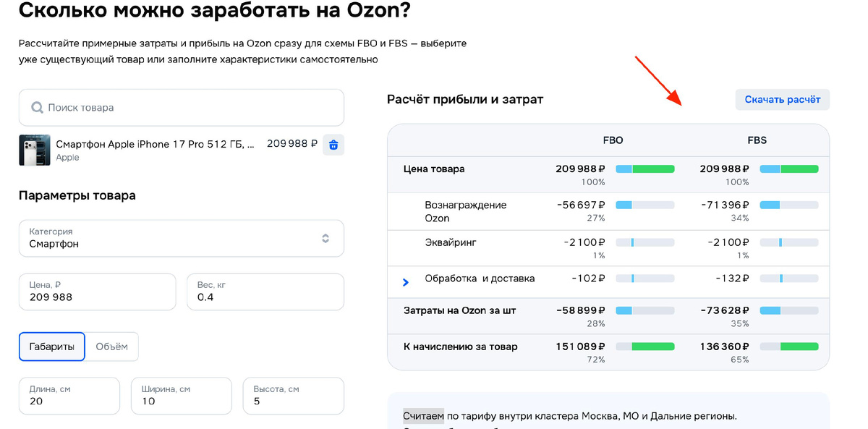
Task: Click the FBO value 151 089 ₽
Action: (581, 347)
